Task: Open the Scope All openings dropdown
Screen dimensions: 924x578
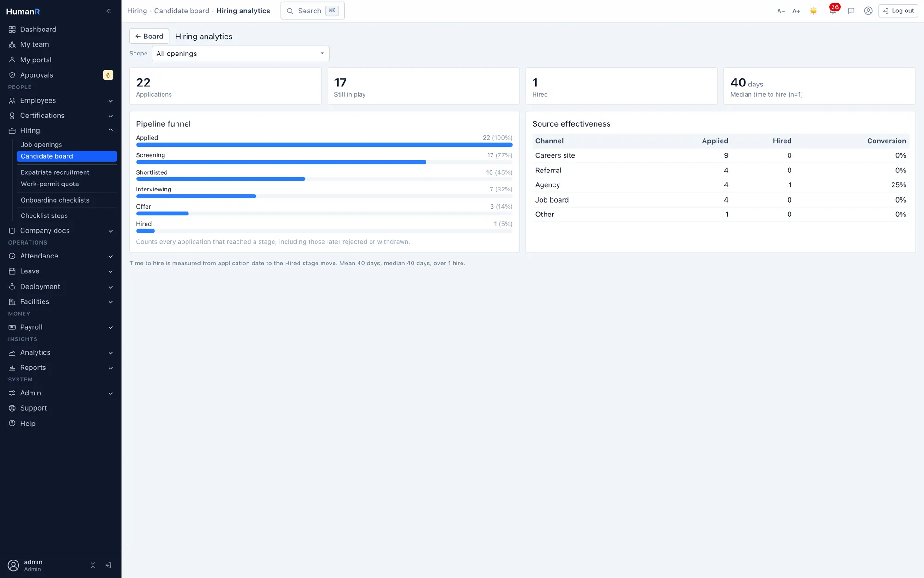Action: tap(240, 54)
